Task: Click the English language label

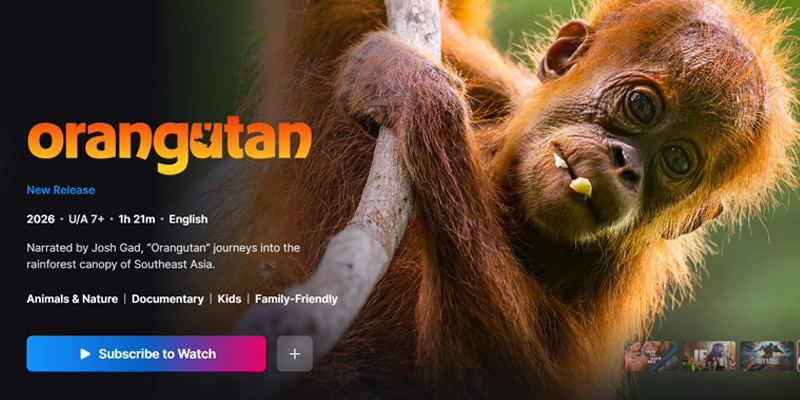Action: click(188, 219)
